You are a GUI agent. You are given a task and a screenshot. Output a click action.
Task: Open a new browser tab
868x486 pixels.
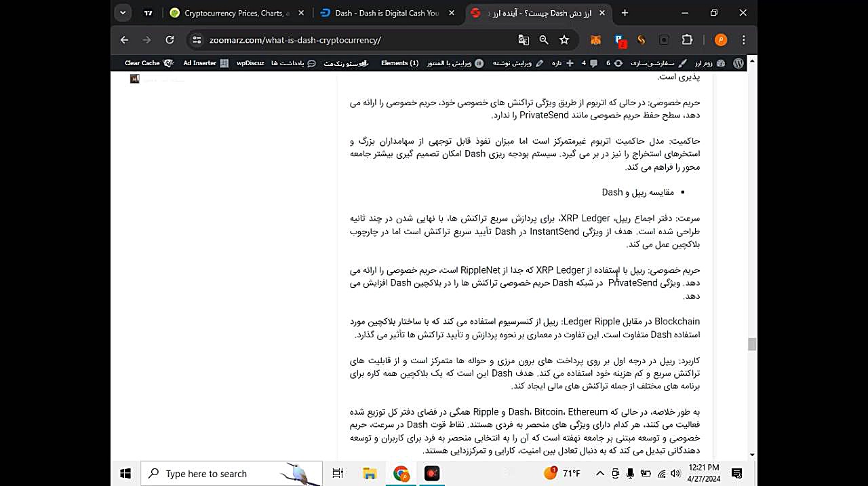click(625, 13)
